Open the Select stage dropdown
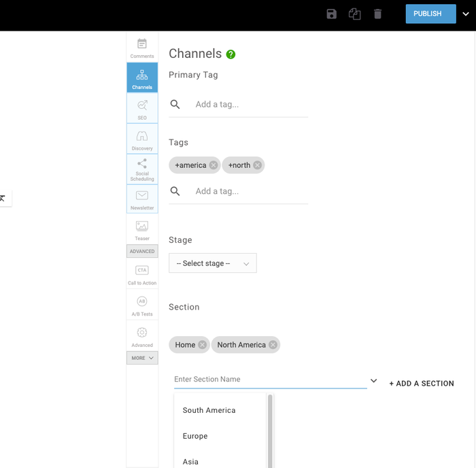 point(212,263)
